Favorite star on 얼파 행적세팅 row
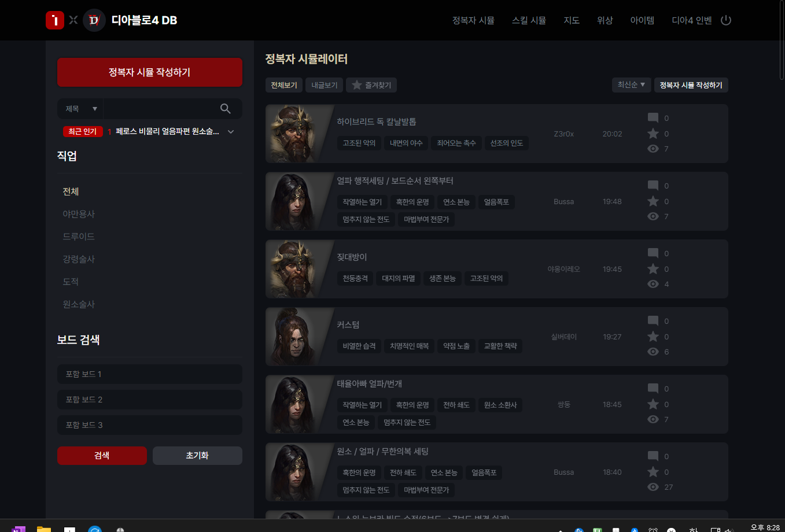This screenshot has width=785, height=532. coord(653,201)
